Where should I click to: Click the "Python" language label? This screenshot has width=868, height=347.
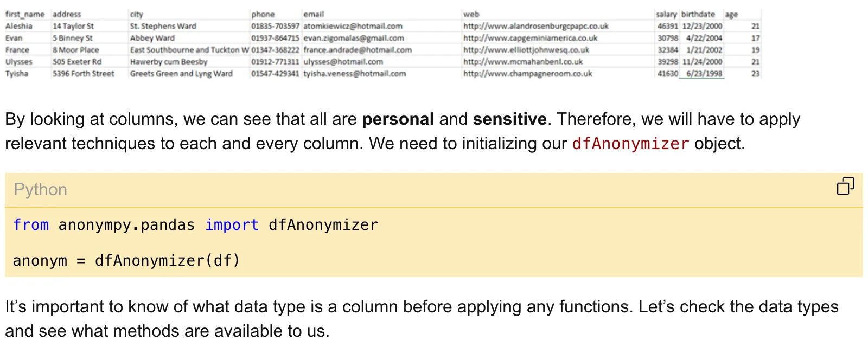pyautogui.click(x=41, y=189)
